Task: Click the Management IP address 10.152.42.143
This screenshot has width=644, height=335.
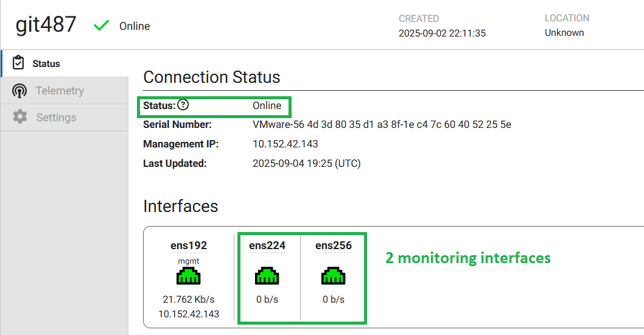Action: click(285, 144)
